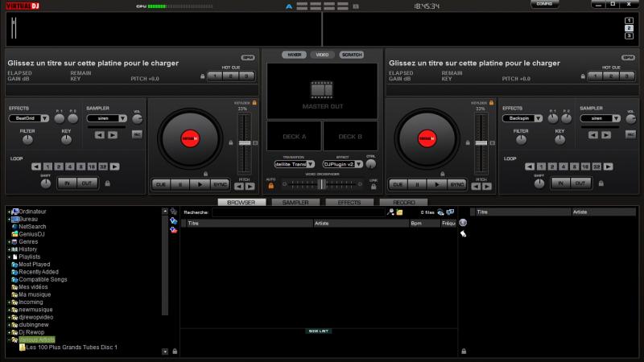
Task: Toggle left deck loop smart lock
Action: 108,183
